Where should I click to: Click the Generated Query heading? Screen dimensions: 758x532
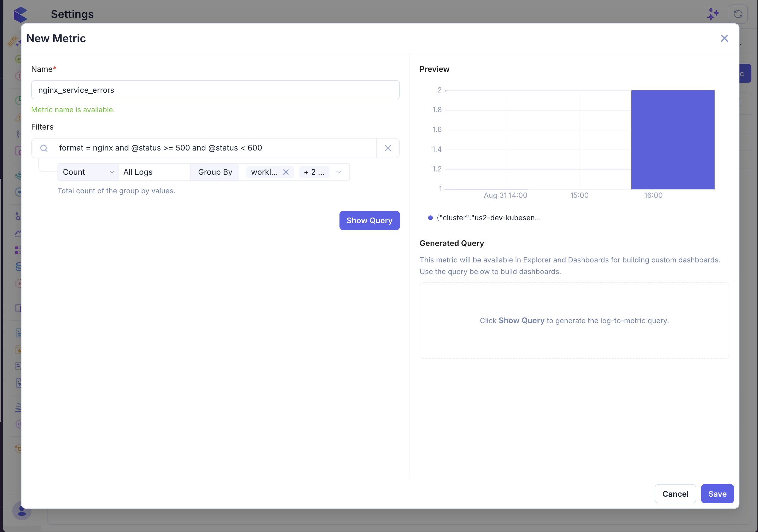tap(451, 243)
